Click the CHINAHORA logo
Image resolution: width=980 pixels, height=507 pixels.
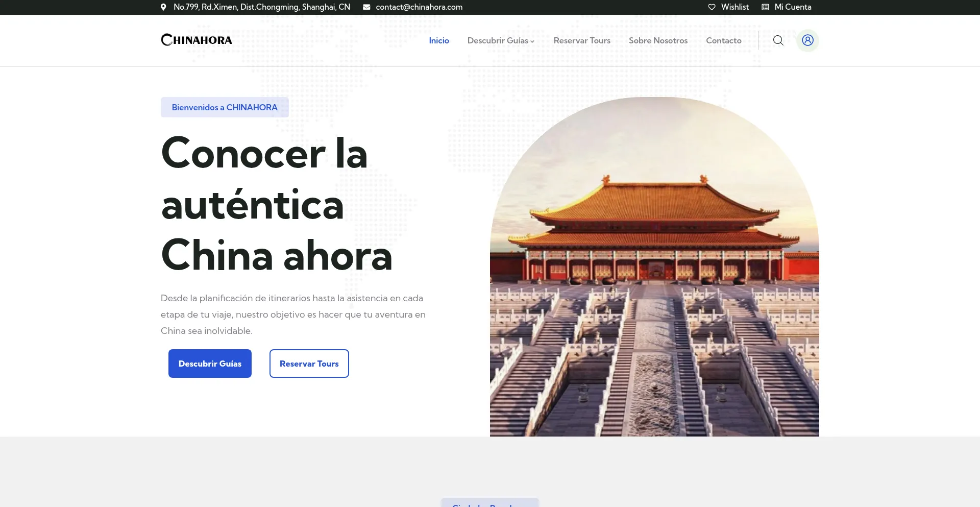pyautogui.click(x=197, y=40)
